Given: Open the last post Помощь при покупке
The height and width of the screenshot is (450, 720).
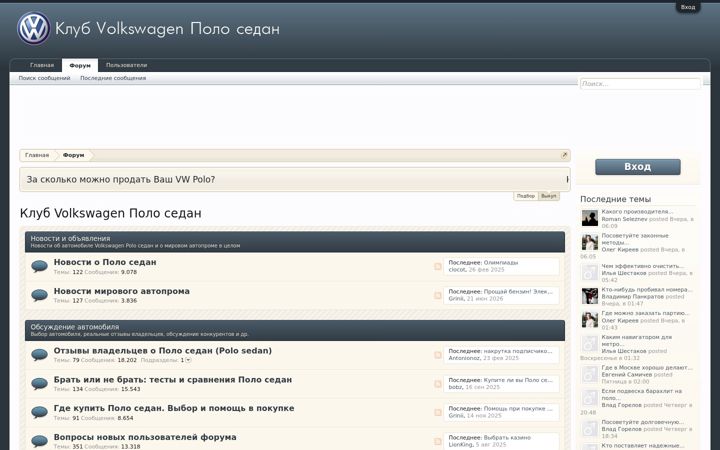Looking at the screenshot, I should (x=518, y=408).
